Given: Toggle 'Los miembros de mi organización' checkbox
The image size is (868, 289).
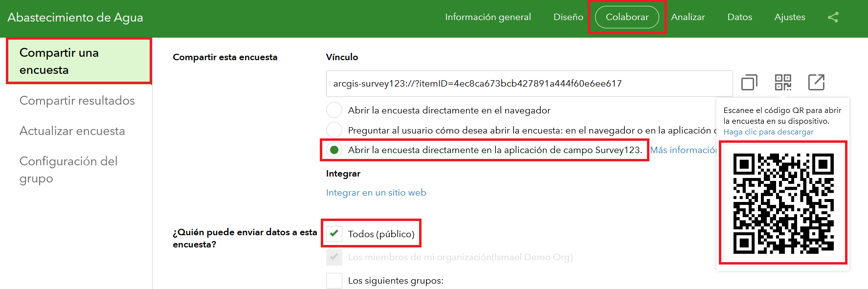Looking at the screenshot, I should (x=334, y=257).
